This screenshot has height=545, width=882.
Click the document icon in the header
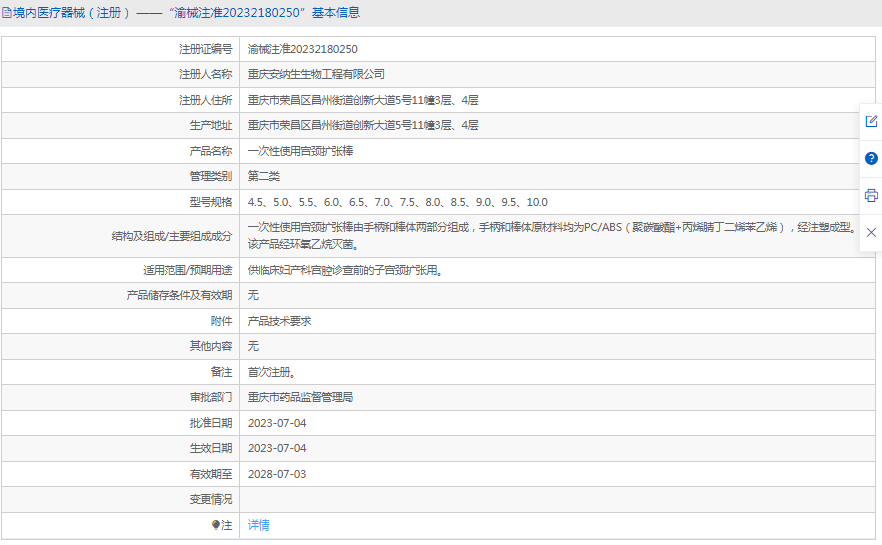(x=7, y=12)
